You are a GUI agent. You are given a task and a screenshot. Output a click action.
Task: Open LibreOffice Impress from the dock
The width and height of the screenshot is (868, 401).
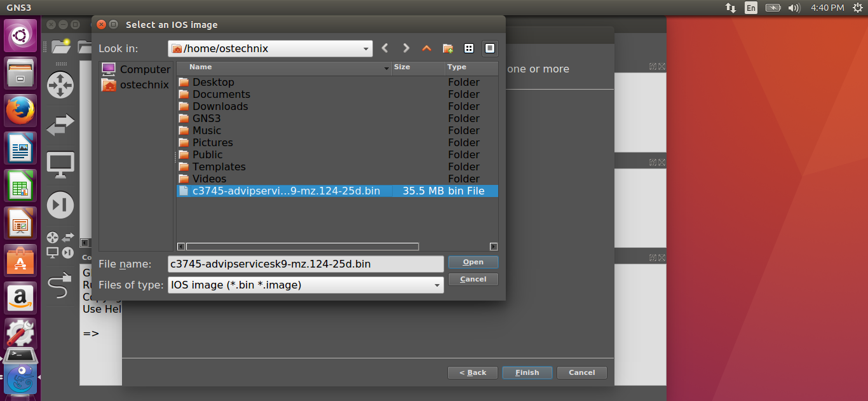tap(20, 223)
